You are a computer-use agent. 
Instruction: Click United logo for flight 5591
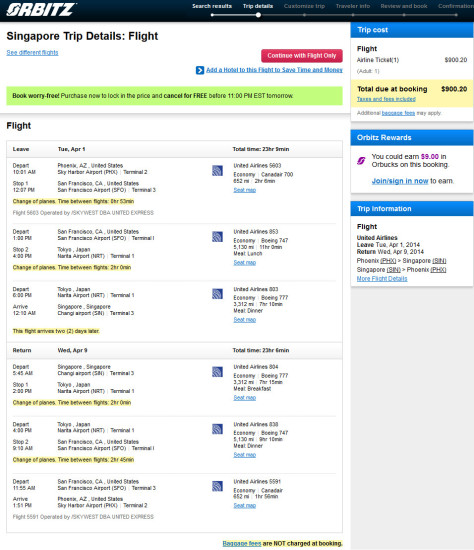218,486
